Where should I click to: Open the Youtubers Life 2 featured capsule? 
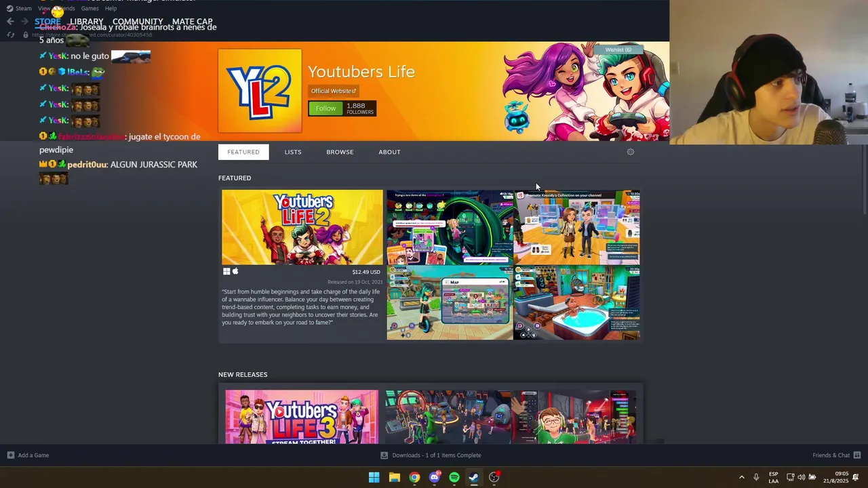302,227
